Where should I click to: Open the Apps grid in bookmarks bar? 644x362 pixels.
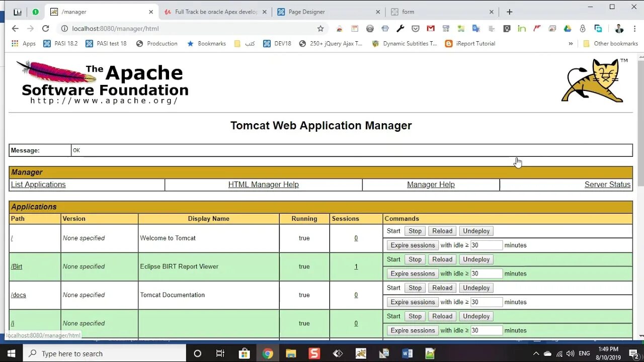[24, 44]
